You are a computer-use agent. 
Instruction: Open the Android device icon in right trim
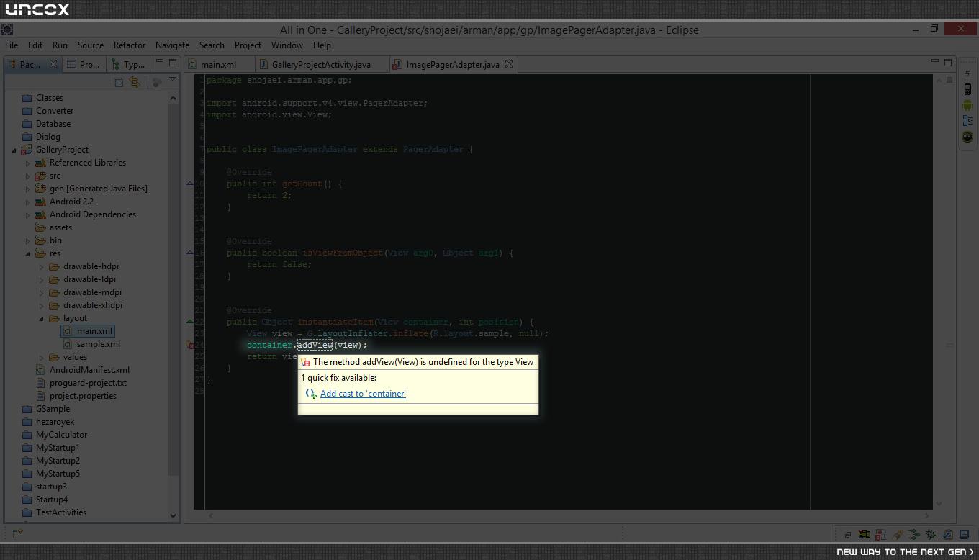pyautogui.click(x=967, y=89)
